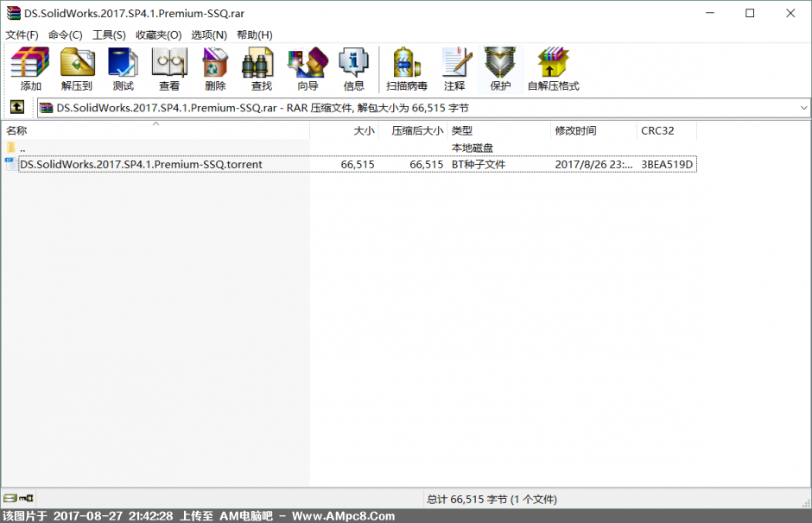Open the File (文件) menu
Viewport: 812px width, 523px height.
(x=22, y=35)
